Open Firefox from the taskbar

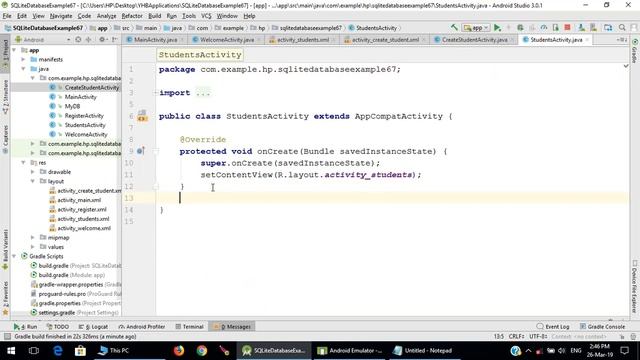point(179,350)
